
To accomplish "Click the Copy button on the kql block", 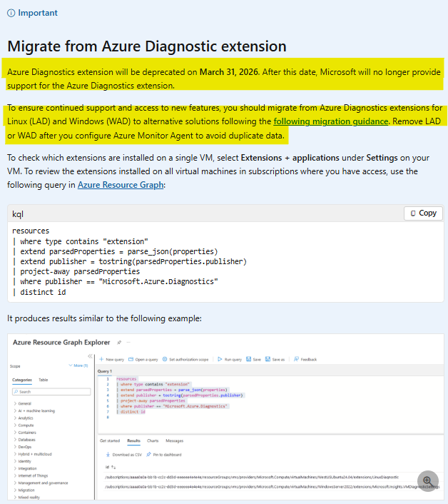I will [423, 213].
